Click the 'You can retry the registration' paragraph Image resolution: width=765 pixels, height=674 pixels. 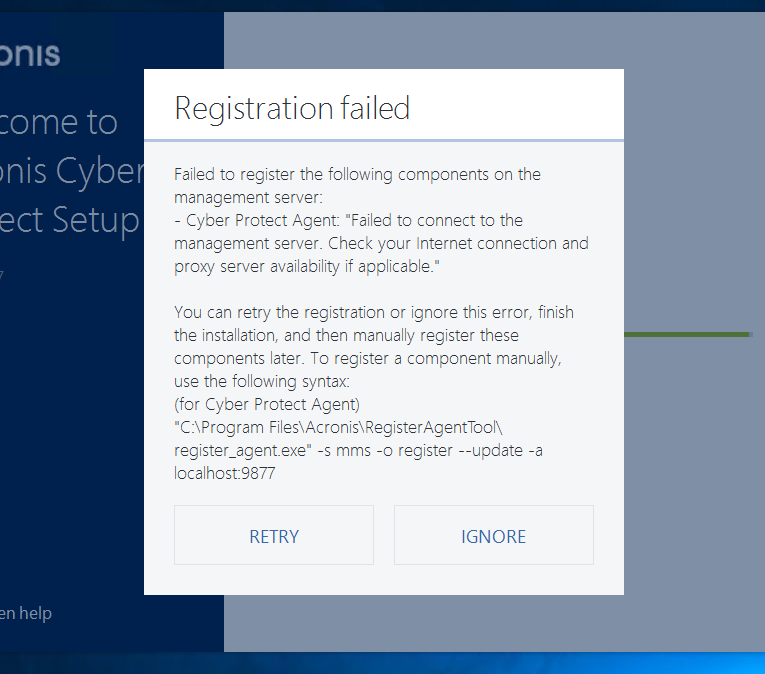[373, 312]
